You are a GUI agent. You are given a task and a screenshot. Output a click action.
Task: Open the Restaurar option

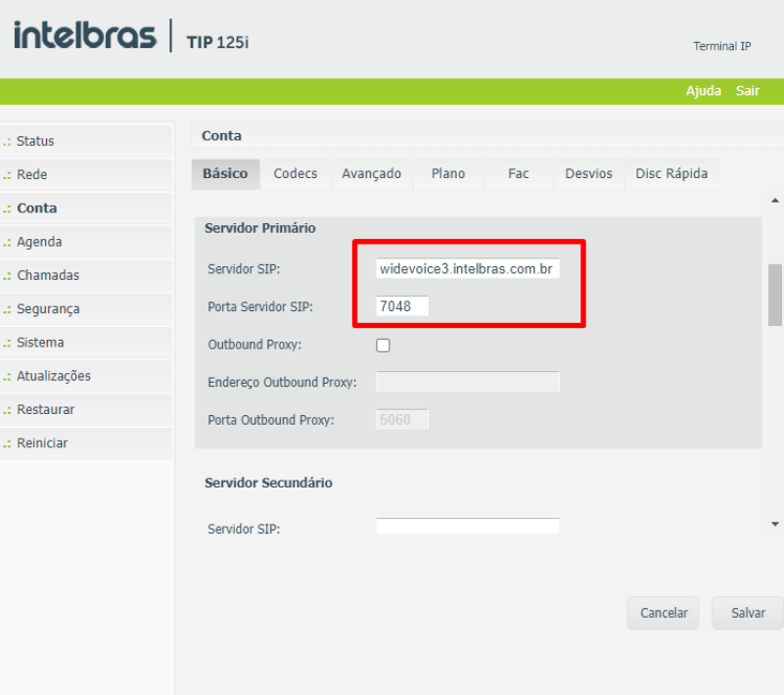click(86, 409)
